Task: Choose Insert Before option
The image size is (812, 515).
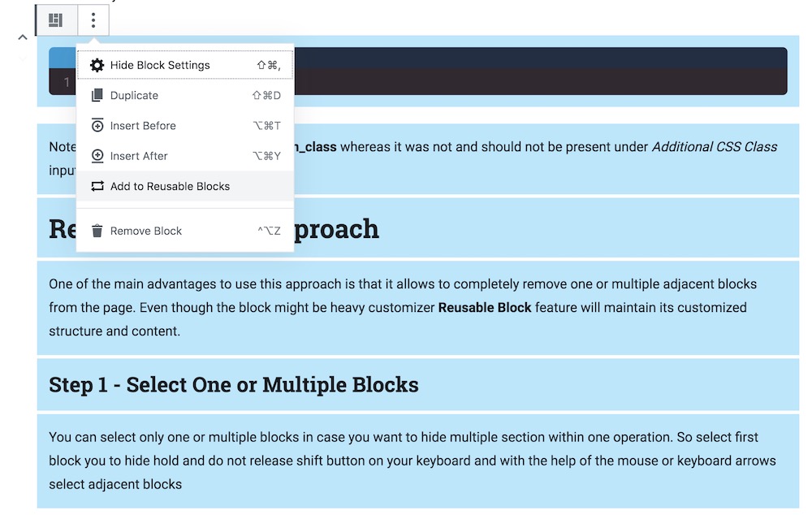Action: pos(185,125)
